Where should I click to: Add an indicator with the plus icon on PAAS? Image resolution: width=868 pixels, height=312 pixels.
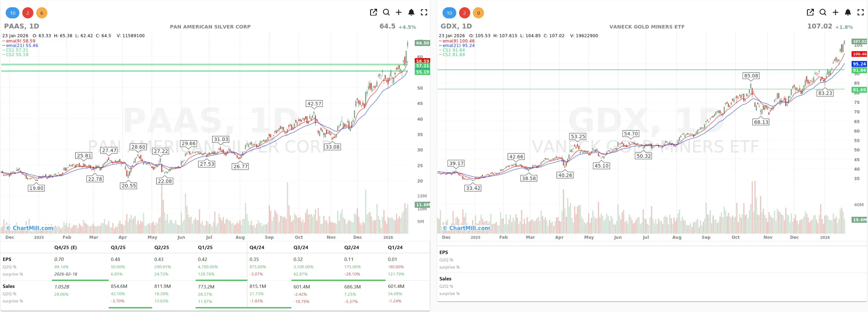(x=399, y=12)
